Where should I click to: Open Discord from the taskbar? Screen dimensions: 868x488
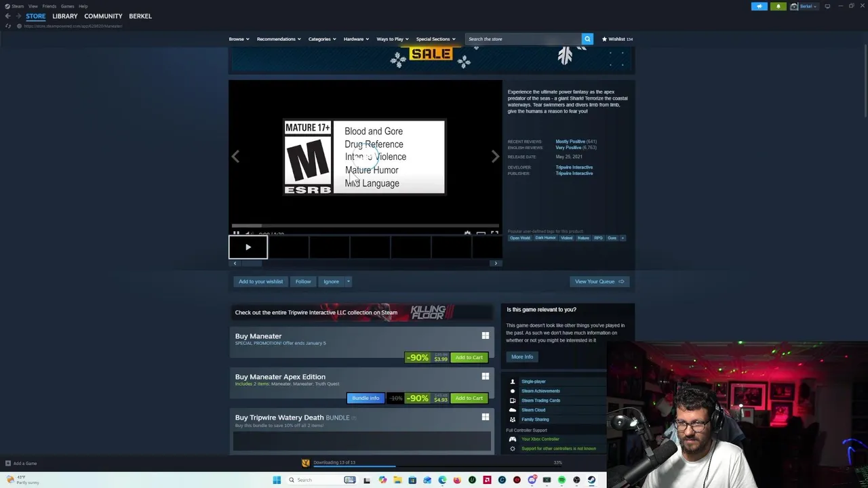532,480
